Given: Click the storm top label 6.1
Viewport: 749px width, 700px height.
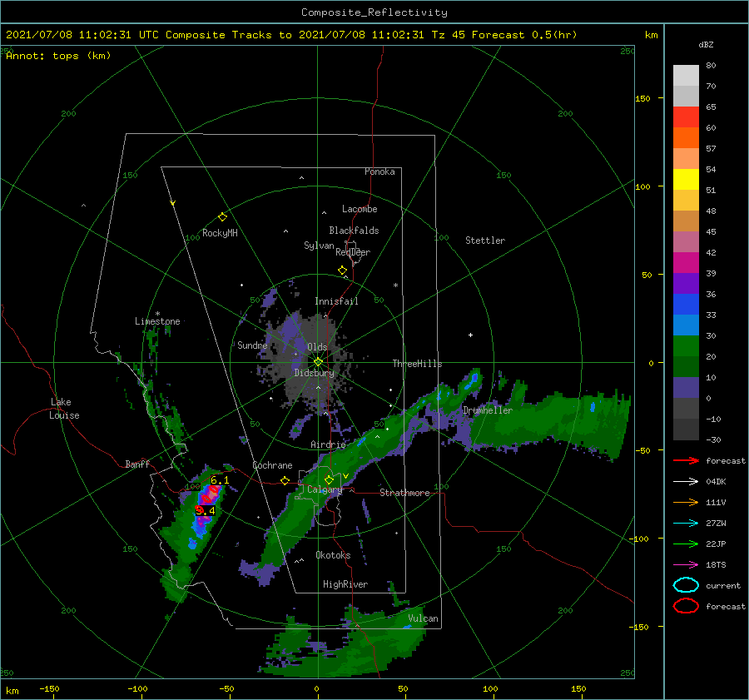Looking at the screenshot, I should 220,480.
